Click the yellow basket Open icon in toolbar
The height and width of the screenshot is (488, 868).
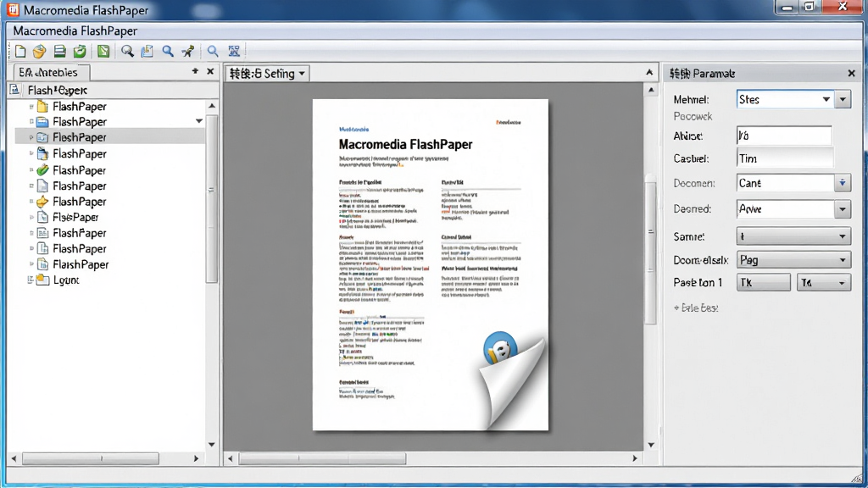coord(39,52)
